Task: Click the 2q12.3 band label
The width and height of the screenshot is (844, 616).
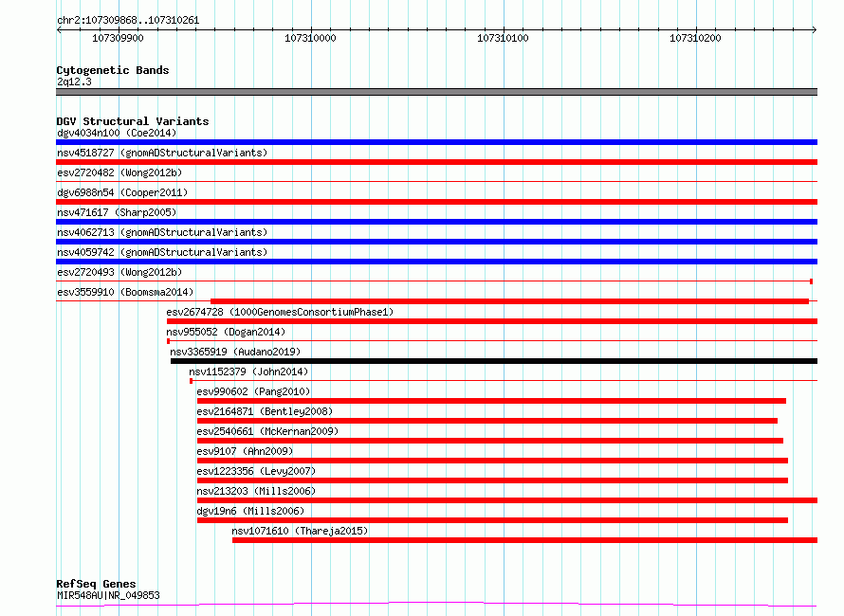Action: [x=74, y=82]
